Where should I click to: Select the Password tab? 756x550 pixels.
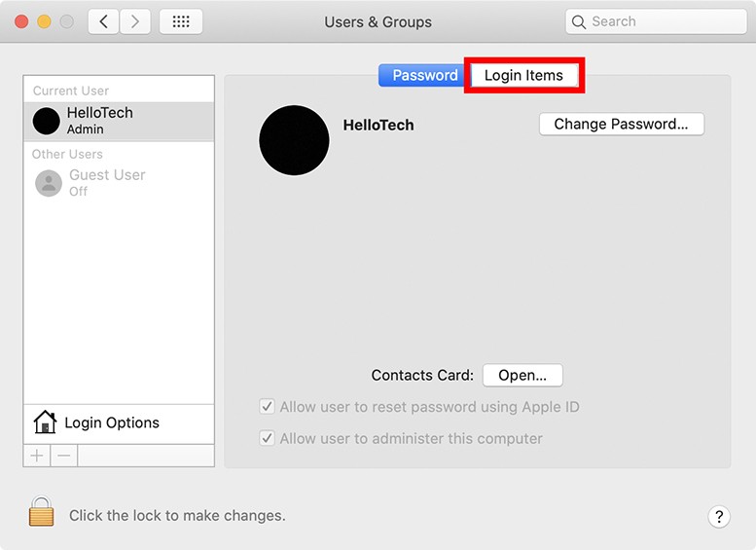coord(424,75)
